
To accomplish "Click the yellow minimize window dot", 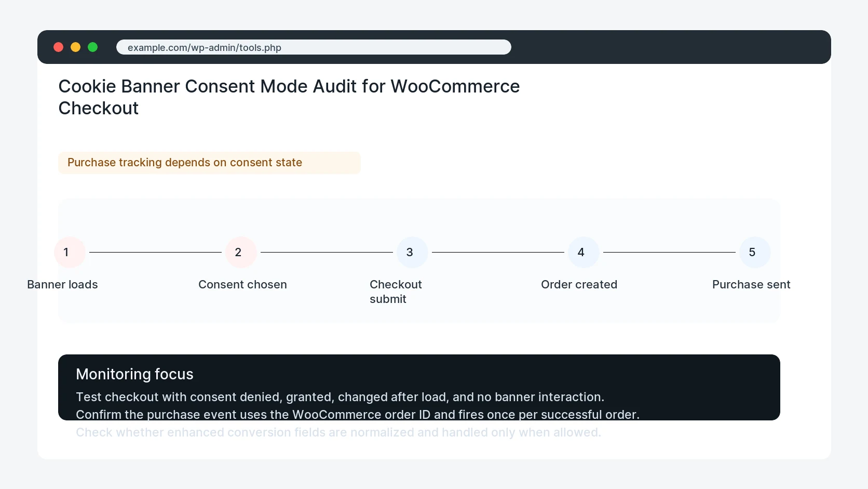I will (x=76, y=47).
